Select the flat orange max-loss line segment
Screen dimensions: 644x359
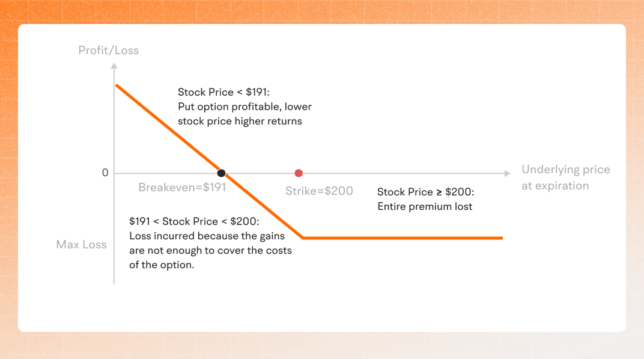pos(402,238)
